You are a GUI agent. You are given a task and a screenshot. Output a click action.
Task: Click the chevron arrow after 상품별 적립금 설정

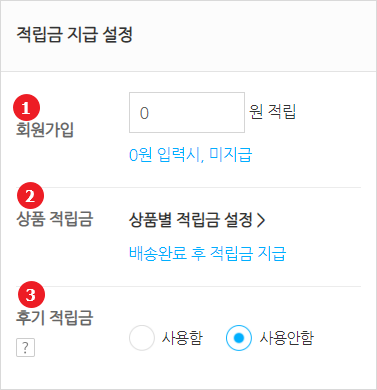coord(261,220)
